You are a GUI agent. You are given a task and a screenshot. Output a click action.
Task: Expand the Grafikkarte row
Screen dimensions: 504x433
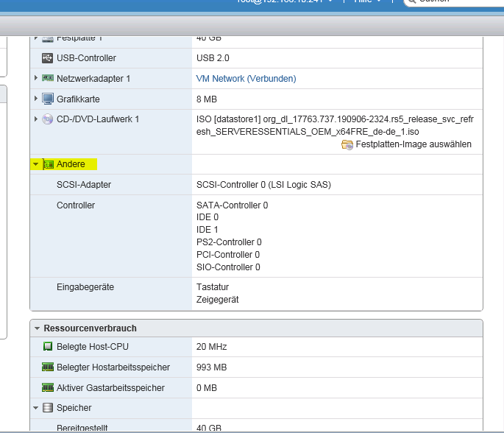[x=35, y=99]
